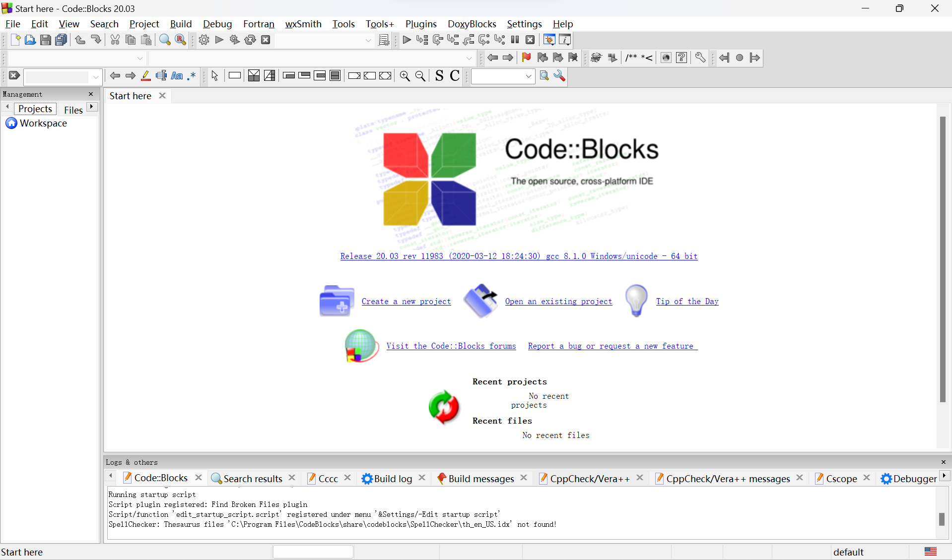This screenshot has width=952, height=560.
Task: Click the Save all files icon
Action: (x=61, y=40)
